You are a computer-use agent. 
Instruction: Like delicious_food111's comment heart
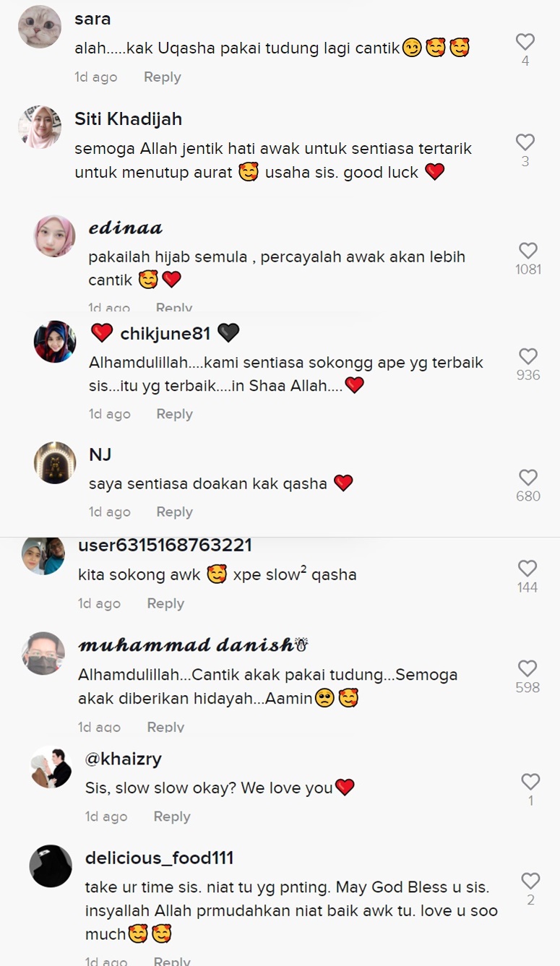click(x=530, y=881)
